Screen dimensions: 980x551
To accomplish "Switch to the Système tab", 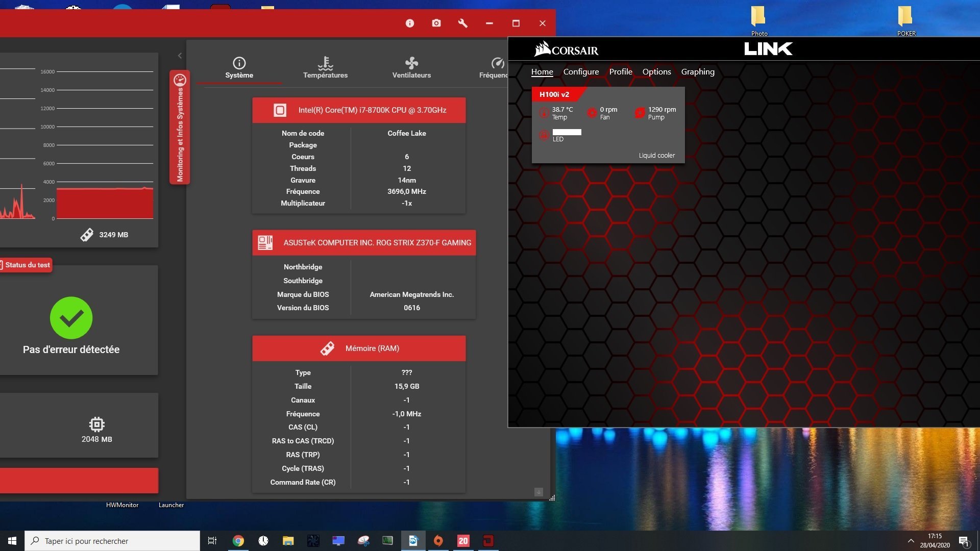I will point(239,68).
